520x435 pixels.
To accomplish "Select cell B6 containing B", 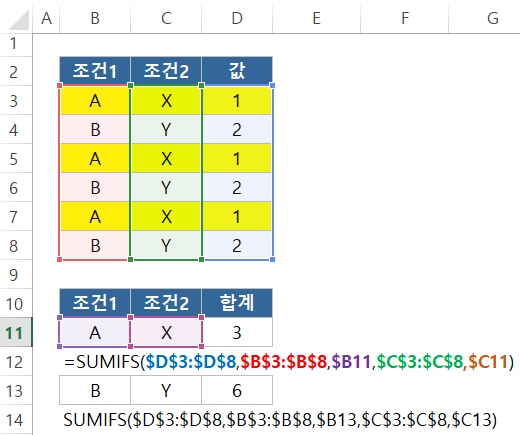I will pos(95,187).
